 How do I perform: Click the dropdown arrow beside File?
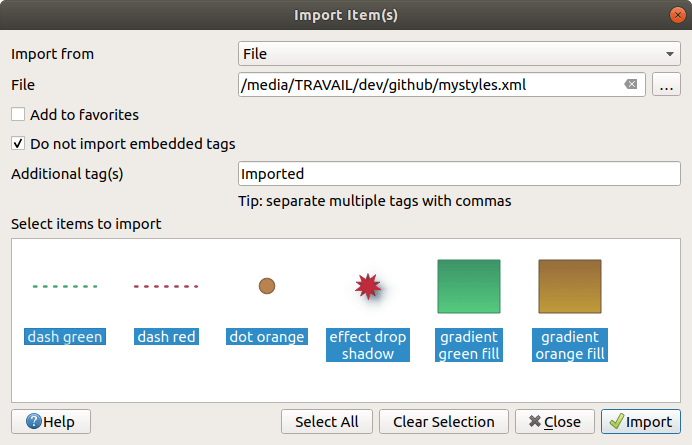[670, 54]
